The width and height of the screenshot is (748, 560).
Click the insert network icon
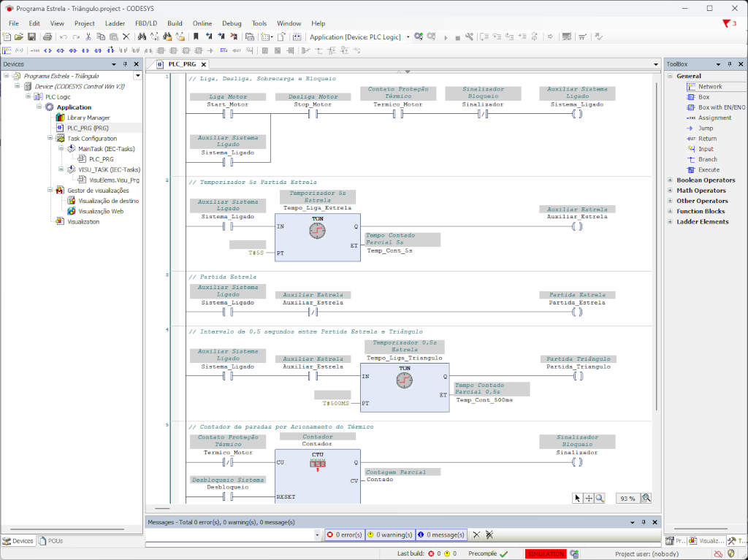(7, 50)
